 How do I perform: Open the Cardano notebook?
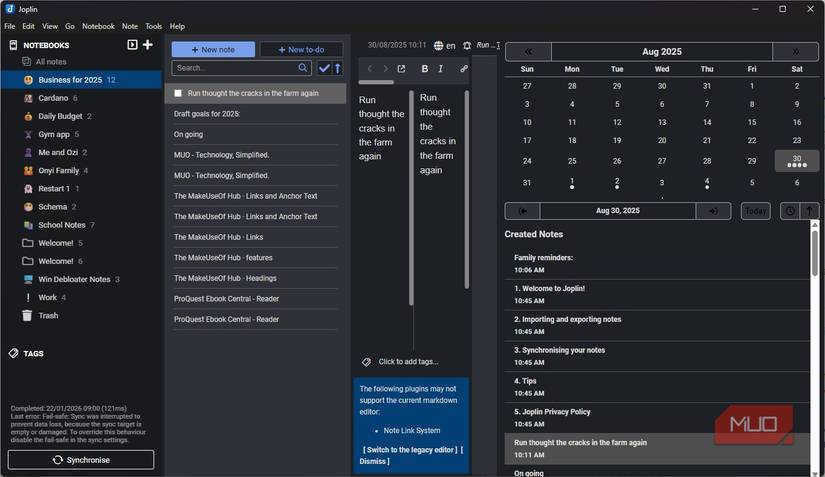coord(53,98)
